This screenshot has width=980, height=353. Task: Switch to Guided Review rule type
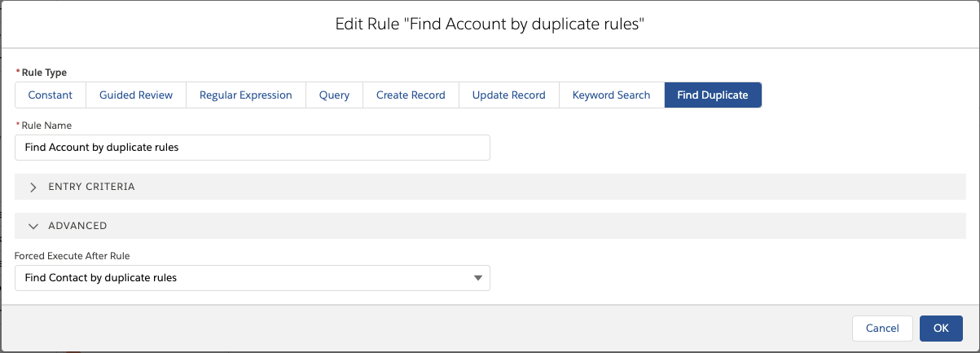point(136,95)
